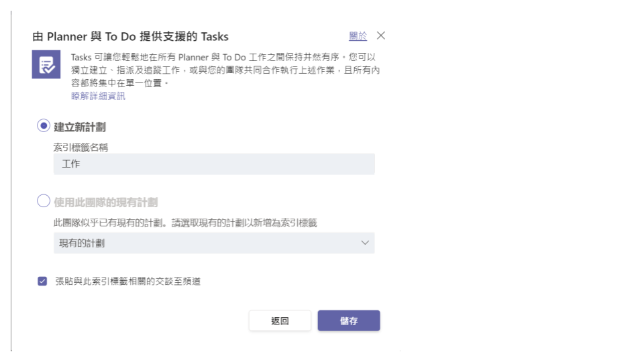Click the 建立新計劃 label text
This screenshot has height=362, width=644.
pyautogui.click(x=80, y=127)
